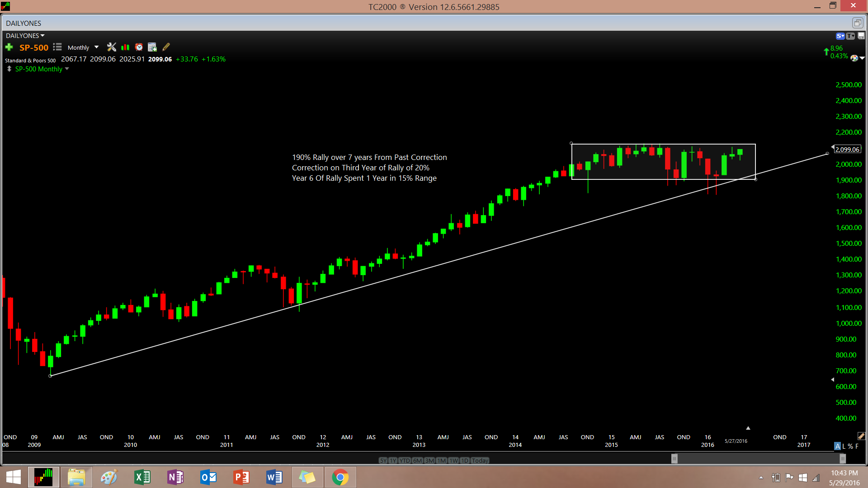The height and width of the screenshot is (488, 868).
Task: Click the left handle of the time range slider
Action: click(x=674, y=459)
